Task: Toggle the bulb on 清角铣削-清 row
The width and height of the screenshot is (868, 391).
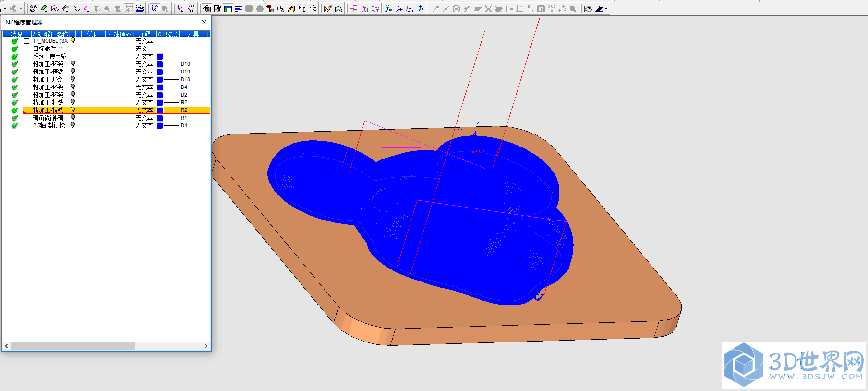Action: pos(73,118)
